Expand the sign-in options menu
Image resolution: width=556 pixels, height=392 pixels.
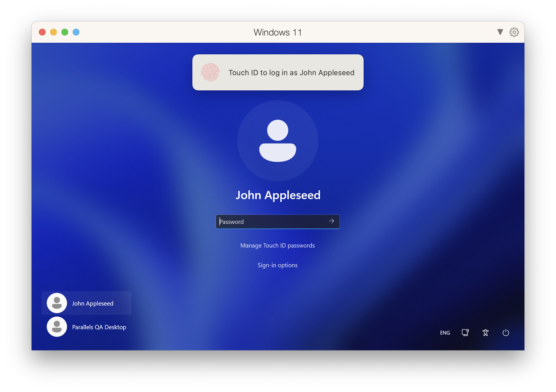click(x=277, y=265)
